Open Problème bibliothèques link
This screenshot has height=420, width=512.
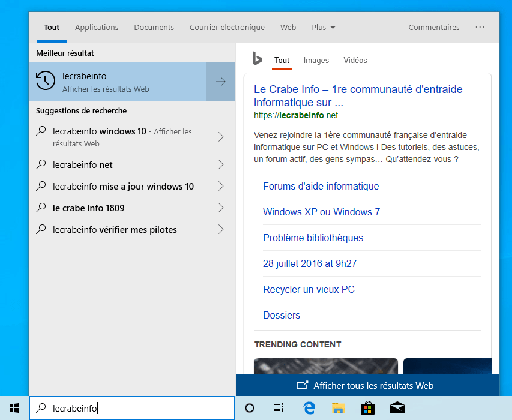313,238
